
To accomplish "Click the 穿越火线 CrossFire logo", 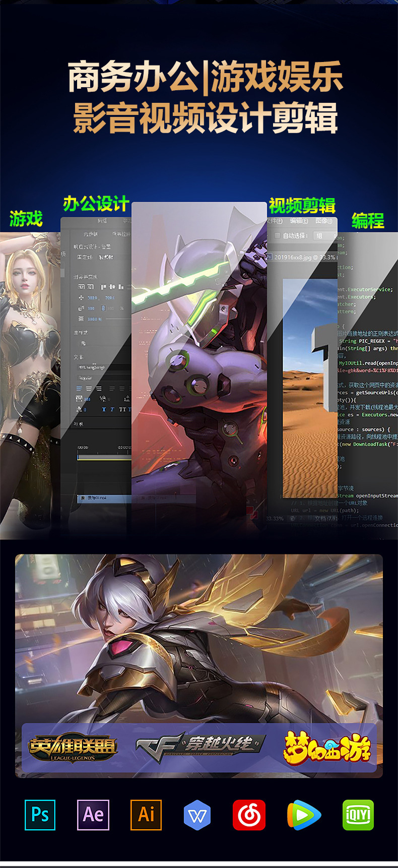I will 201,747.
